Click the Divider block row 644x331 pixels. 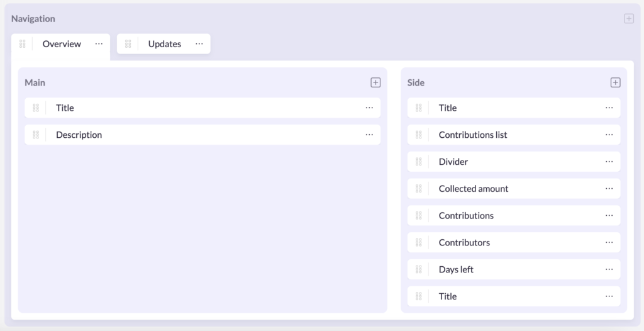453,162
